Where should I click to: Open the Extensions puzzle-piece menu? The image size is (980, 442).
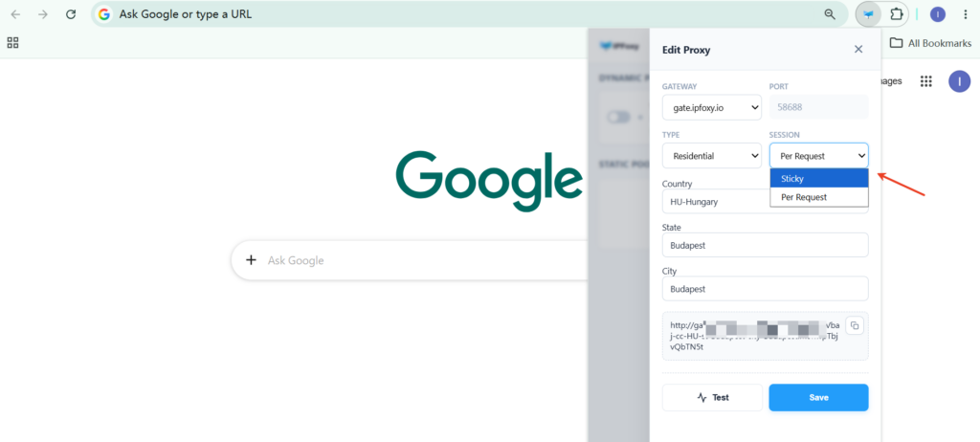(x=897, y=13)
